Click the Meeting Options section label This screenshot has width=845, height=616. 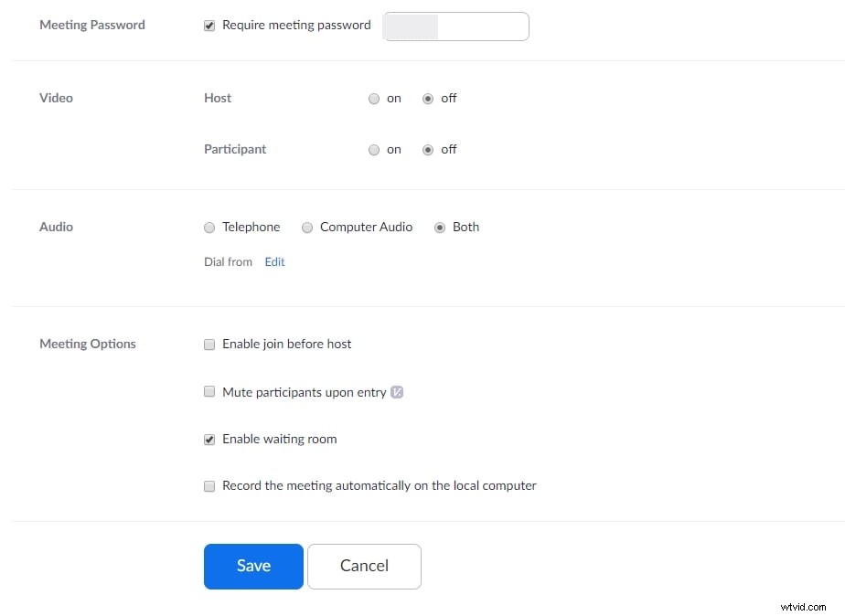(x=88, y=344)
